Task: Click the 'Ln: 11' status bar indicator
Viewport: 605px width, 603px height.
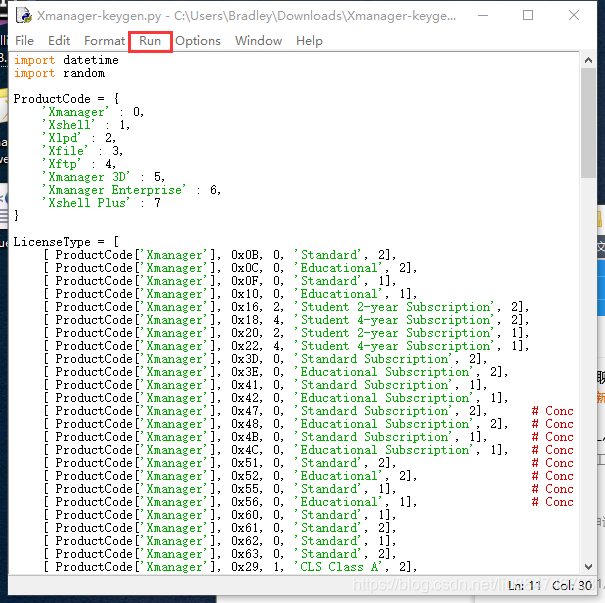Action: pyautogui.click(x=524, y=586)
